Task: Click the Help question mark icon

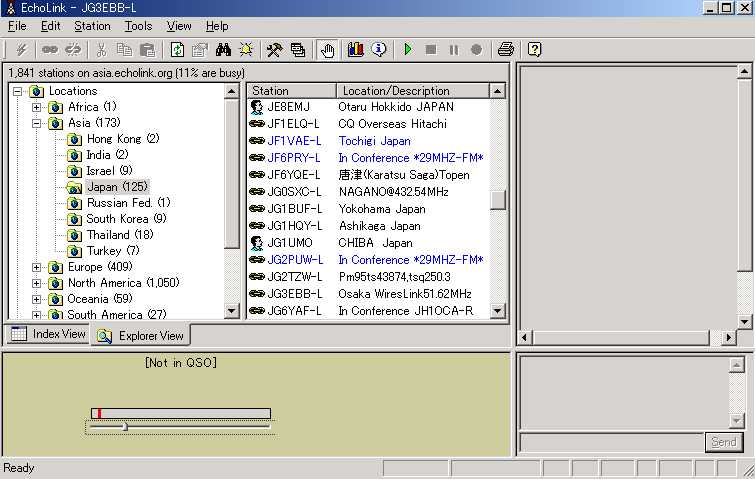Action: 534,49
